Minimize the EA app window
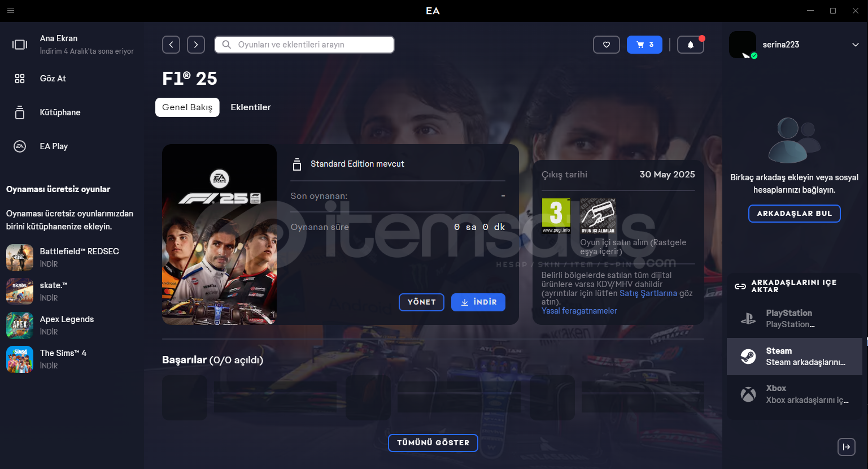The height and width of the screenshot is (469, 868). click(810, 11)
